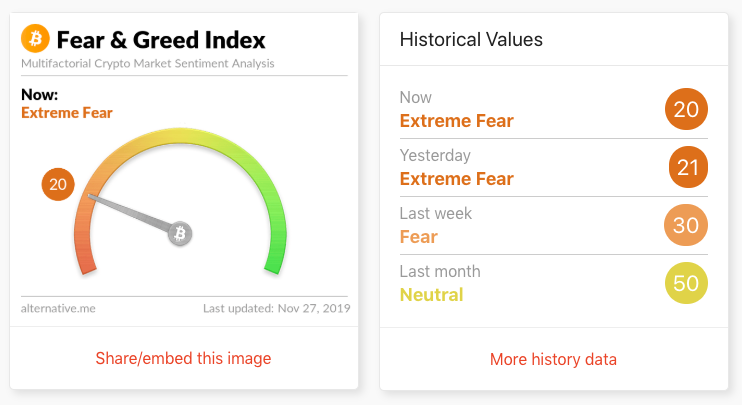Screen dimensions: 742x405
Task: Click the Extreme Fear text below Now:
Action: 67,113
